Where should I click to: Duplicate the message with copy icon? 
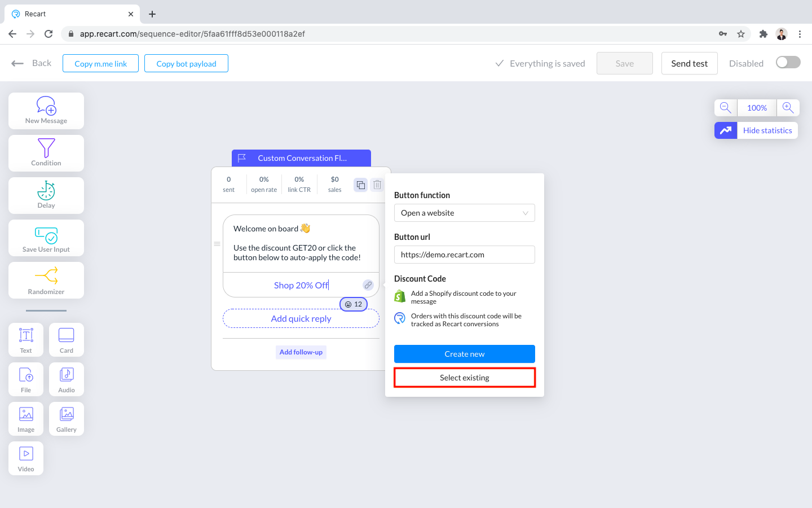pyautogui.click(x=361, y=185)
